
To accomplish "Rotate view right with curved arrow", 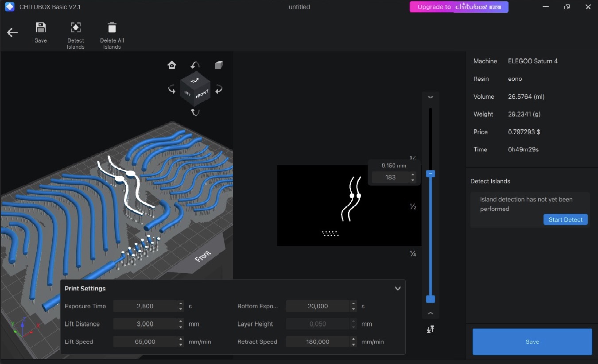I will pyautogui.click(x=218, y=89).
